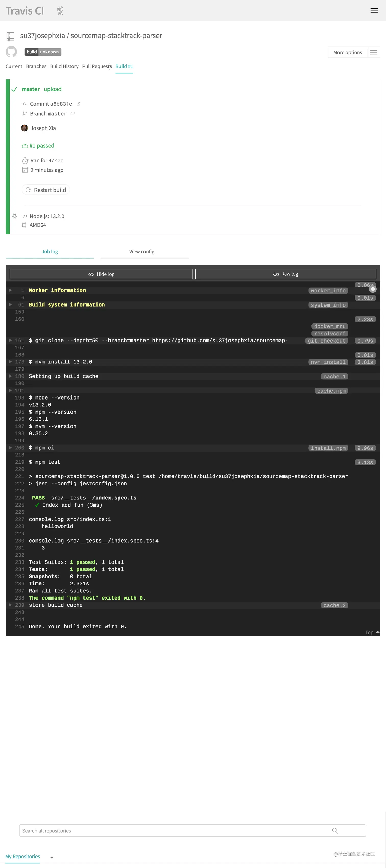Focus the Search all repositories field
The width and height of the screenshot is (386, 868).
[x=192, y=831]
